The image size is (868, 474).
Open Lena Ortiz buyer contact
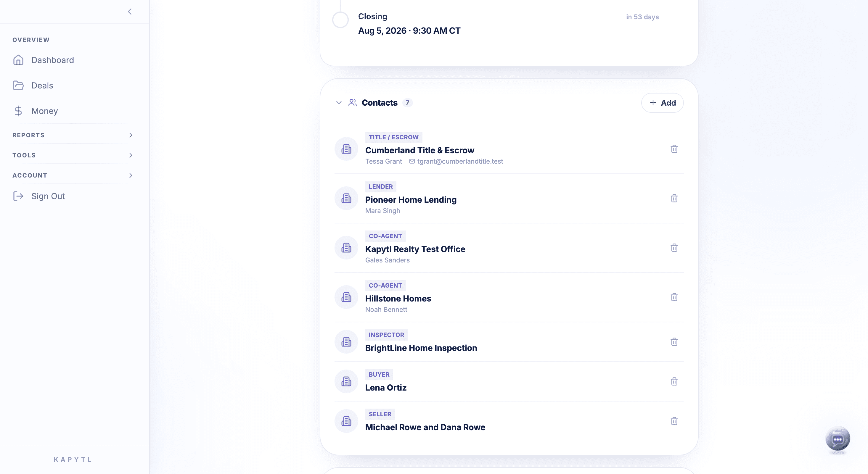point(386,388)
